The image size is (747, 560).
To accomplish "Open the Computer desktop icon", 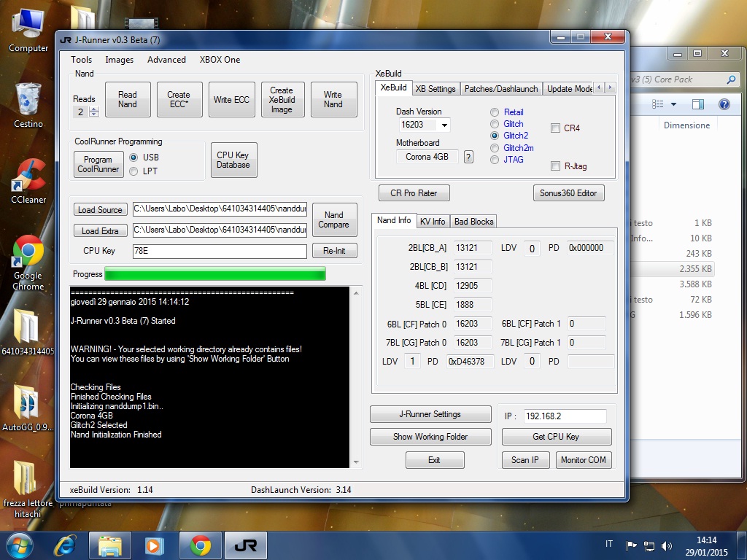I will (28, 29).
